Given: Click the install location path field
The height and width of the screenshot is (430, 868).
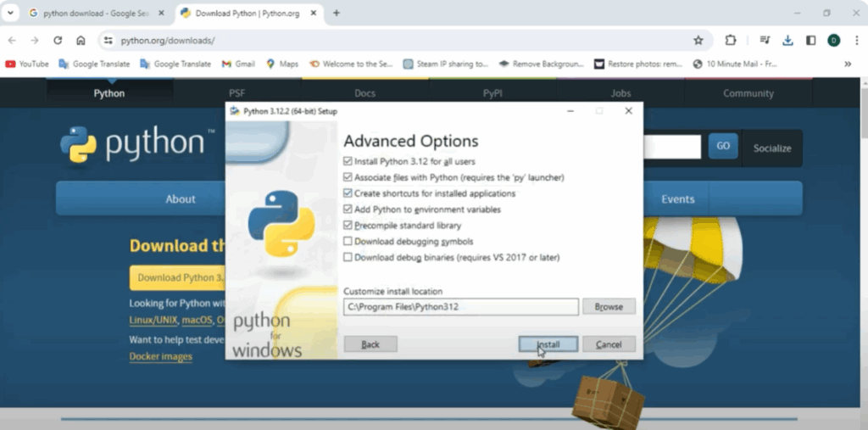Looking at the screenshot, I should pos(460,306).
